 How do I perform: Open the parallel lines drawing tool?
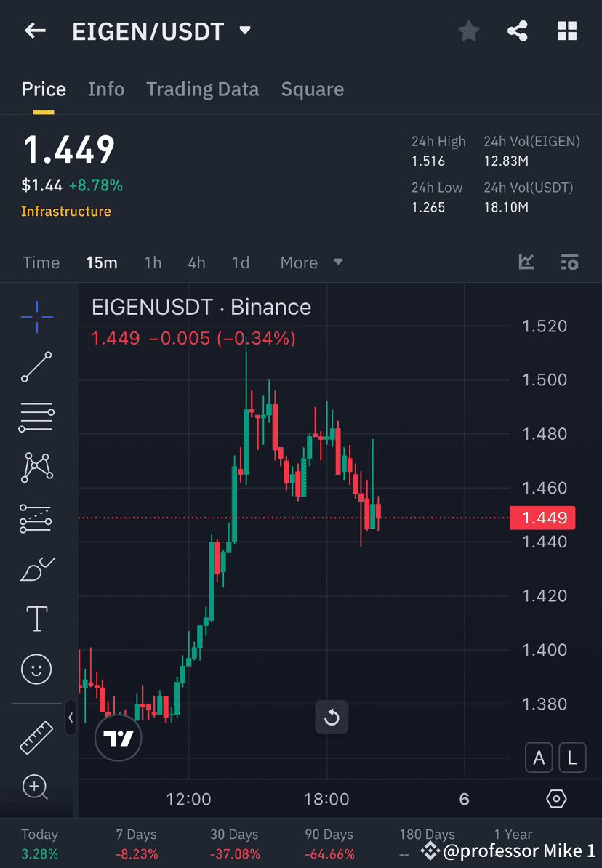coord(36,417)
